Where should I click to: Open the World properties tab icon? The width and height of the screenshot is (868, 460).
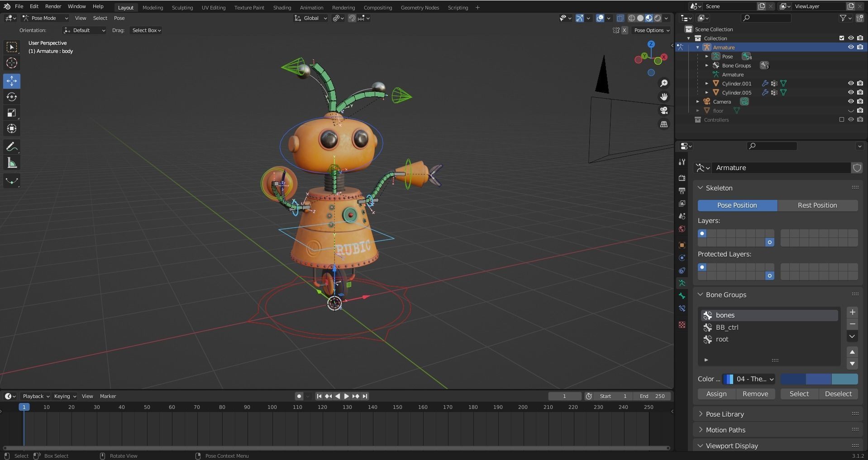coord(682,229)
